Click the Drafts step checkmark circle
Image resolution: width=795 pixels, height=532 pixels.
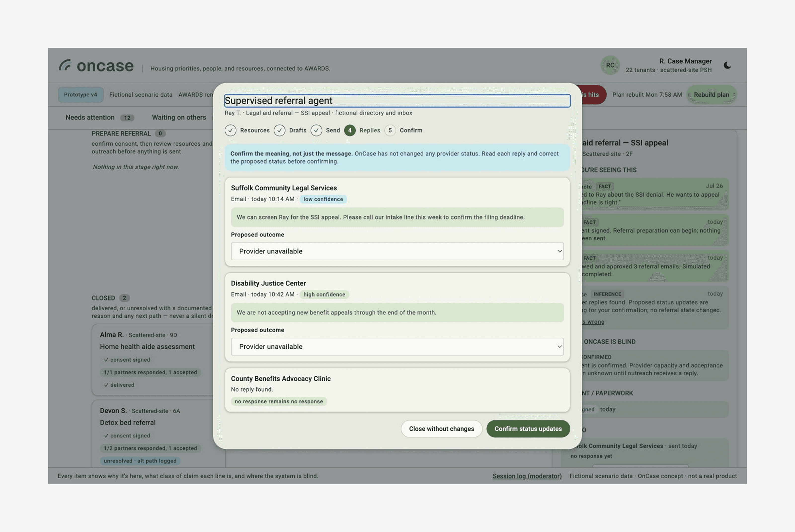coord(279,130)
